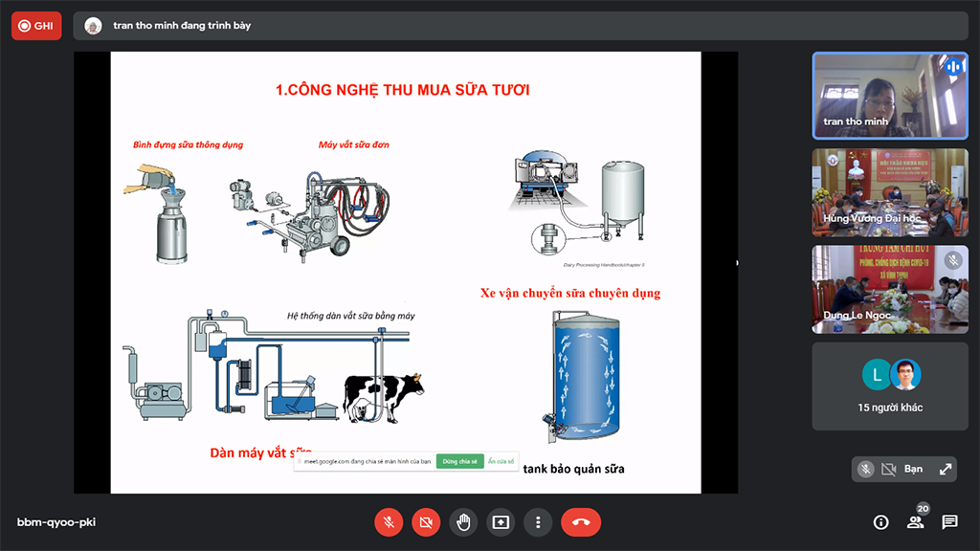Show the participants list with 20 badge

916,522
